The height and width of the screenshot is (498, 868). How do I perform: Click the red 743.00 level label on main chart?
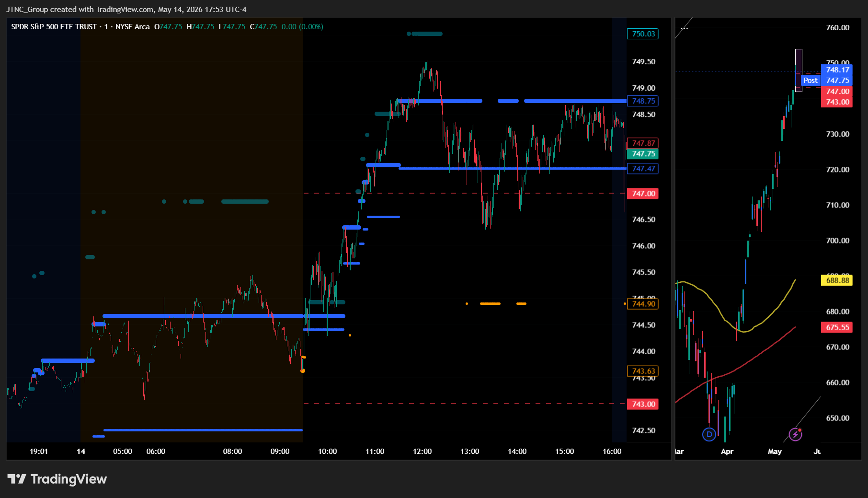(x=643, y=404)
